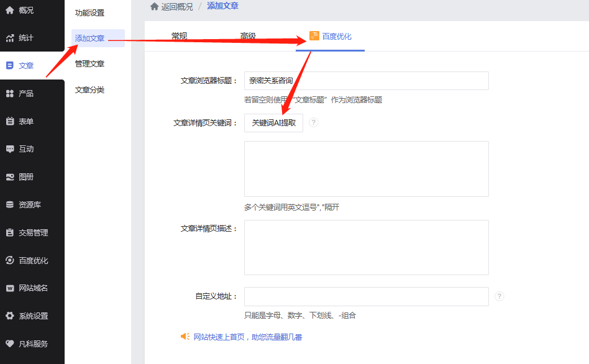Click the 交易管理 clipboard icon
Screen dimensions: 589x364
coord(10,232)
